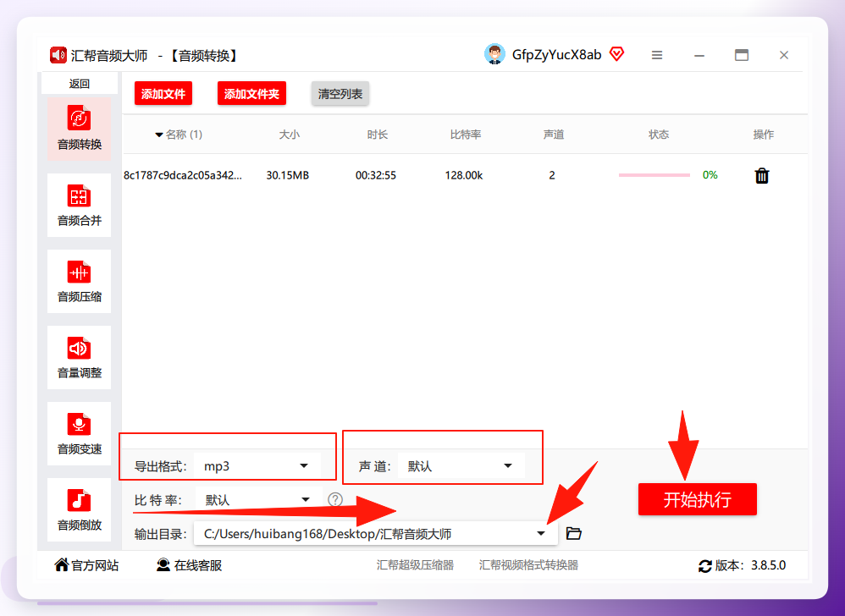
Task: Expand the 比特率 bitrate dropdown
Action: click(259, 500)
